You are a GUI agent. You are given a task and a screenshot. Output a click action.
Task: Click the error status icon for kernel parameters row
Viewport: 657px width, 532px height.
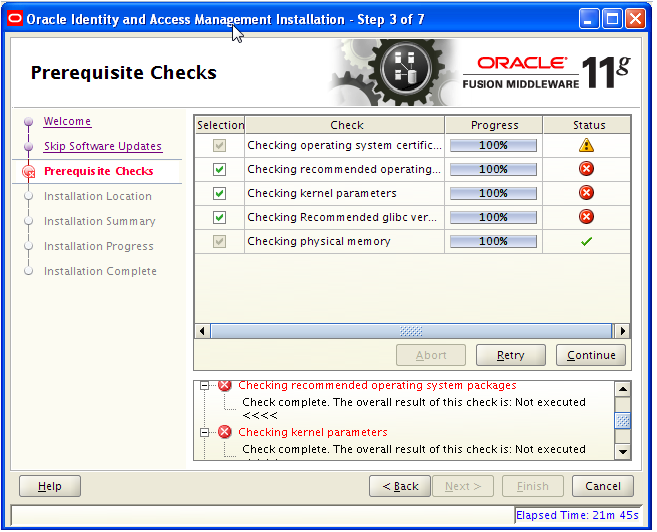click(x=586, y=193)
